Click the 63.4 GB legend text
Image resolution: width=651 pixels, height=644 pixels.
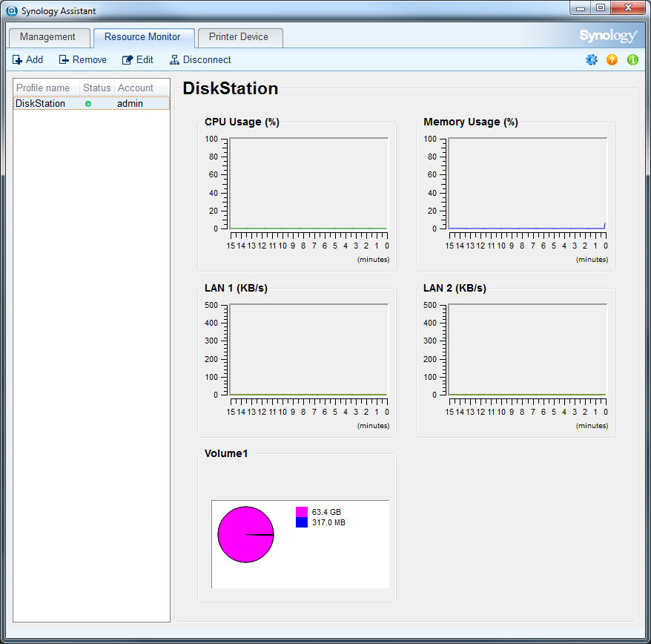(326, 512)
